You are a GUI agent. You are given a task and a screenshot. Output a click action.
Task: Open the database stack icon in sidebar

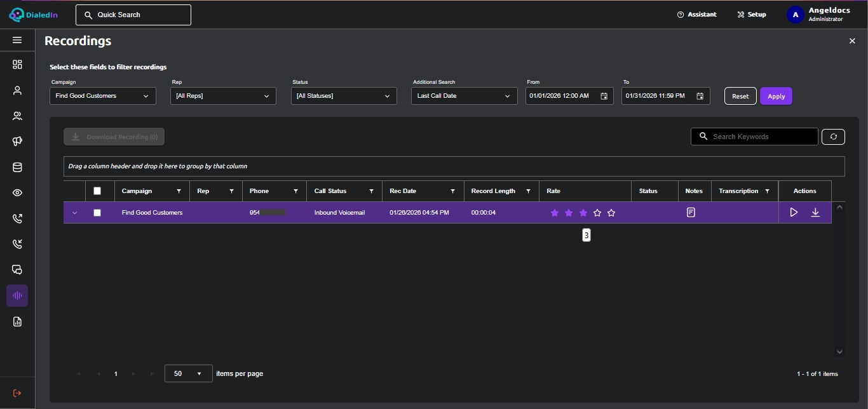(x=17, y=168)
